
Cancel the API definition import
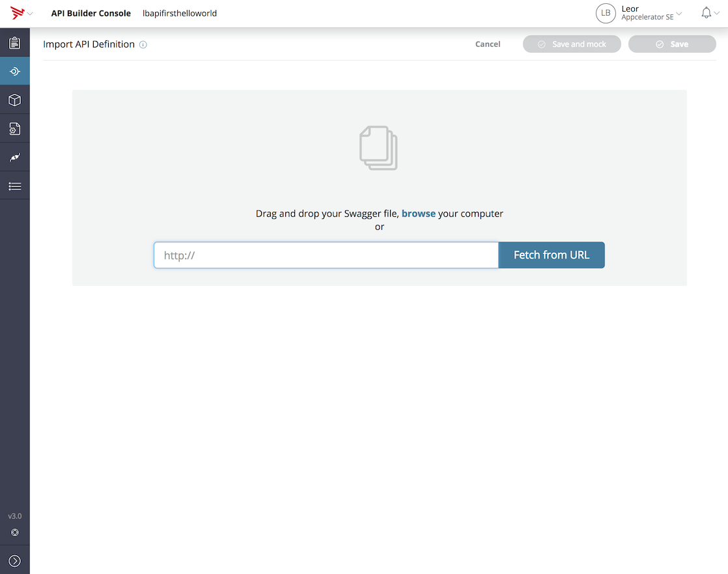coord(488,44)
